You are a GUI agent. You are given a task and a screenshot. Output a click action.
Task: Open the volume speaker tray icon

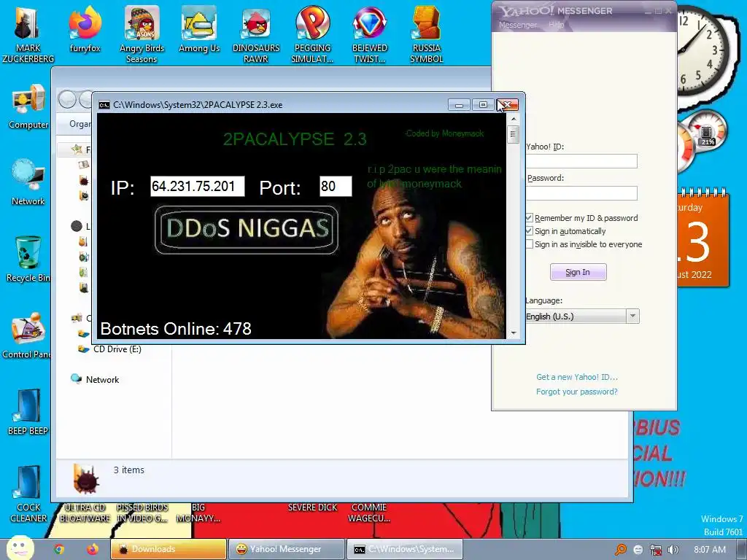(673, 550)
